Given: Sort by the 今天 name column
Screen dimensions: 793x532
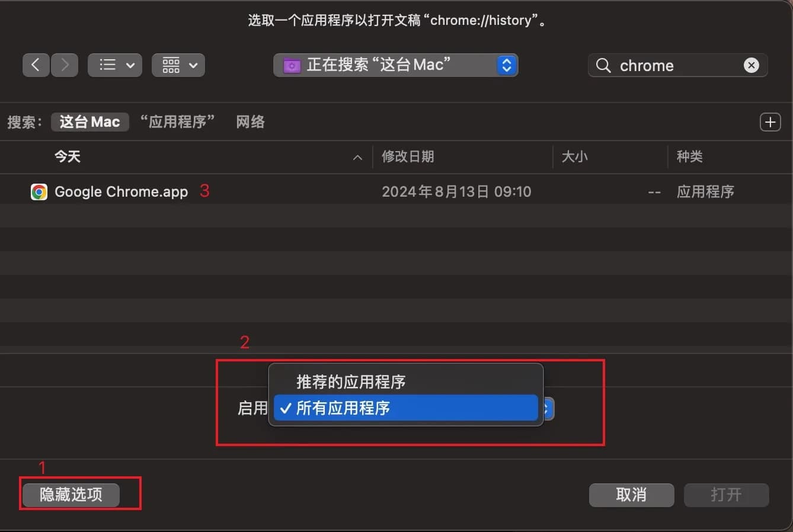Looking at the screenshot, I should coord(68,156).
